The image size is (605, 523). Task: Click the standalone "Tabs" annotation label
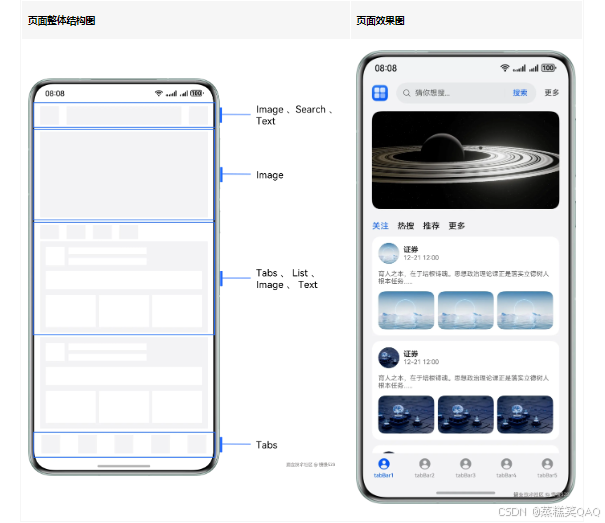[x=267, y=445]
